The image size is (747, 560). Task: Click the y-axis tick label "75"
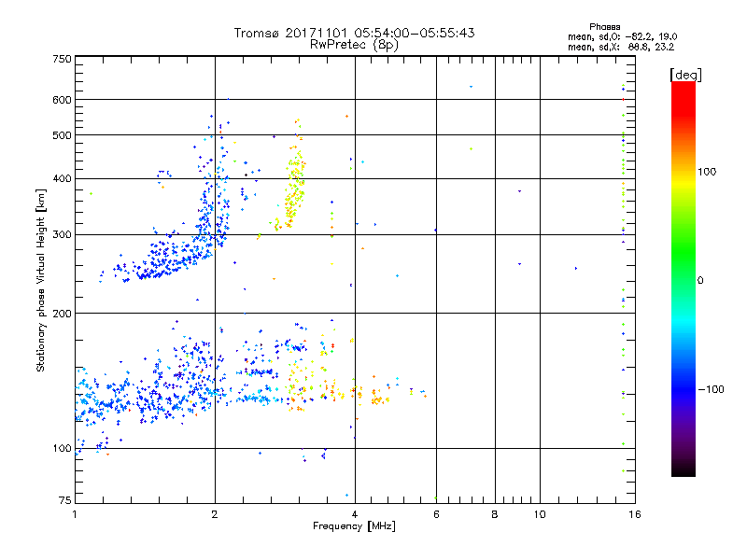[65, 500]
